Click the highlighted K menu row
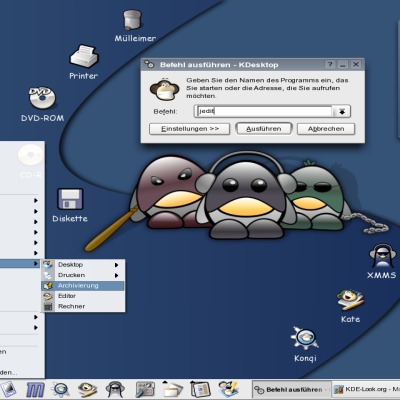 (x=20, y=264)
